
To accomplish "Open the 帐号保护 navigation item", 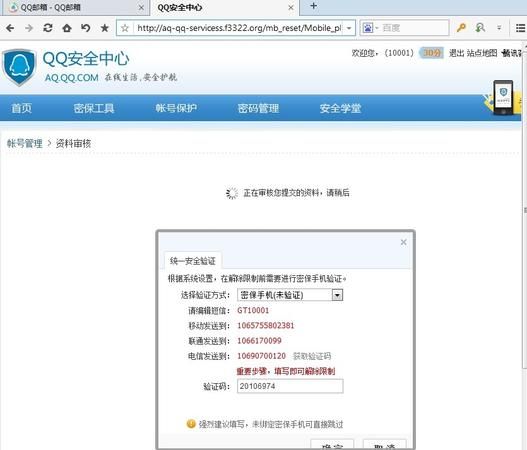I will tap(176, 108).
